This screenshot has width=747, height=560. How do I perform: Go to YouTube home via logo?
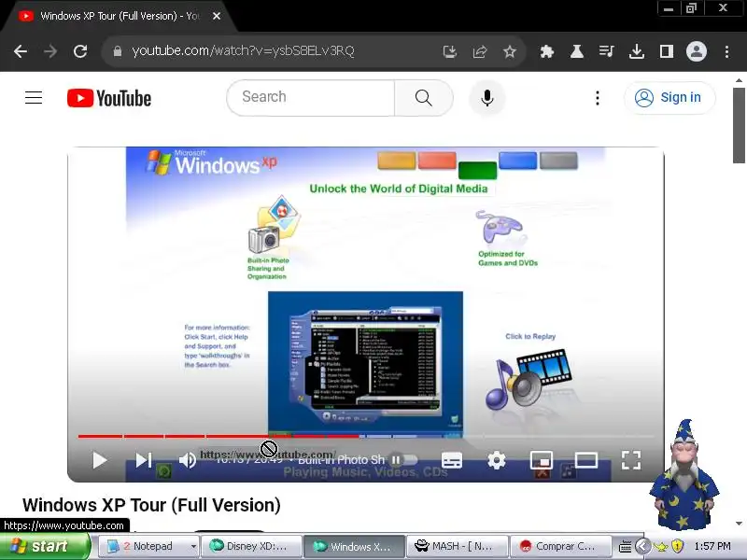point(109,98)
